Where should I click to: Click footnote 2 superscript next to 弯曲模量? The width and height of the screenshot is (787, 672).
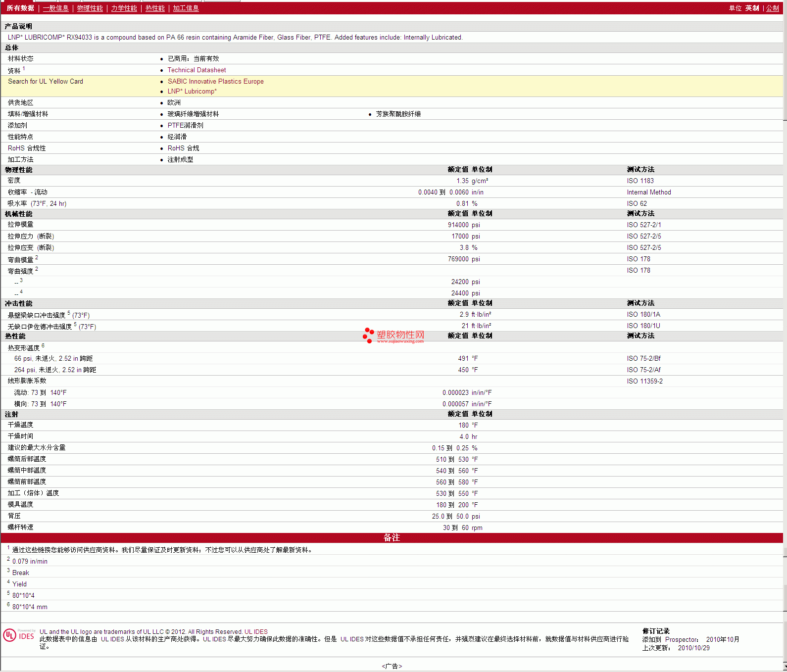click(37, 257)
